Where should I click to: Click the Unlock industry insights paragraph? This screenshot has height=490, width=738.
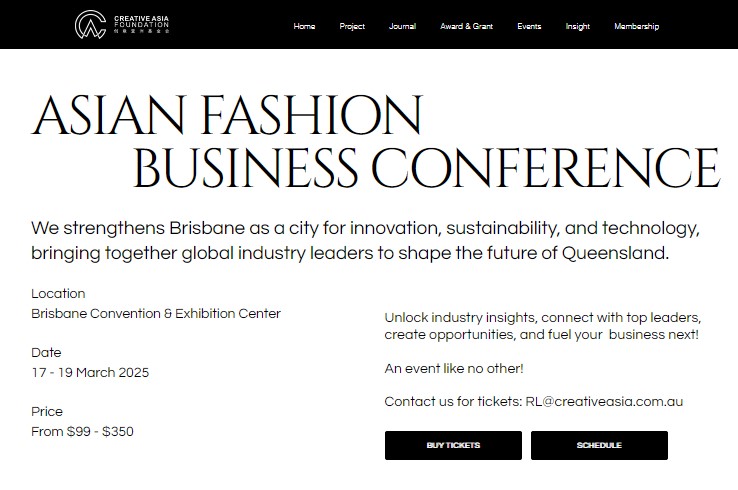pos(543,326)
